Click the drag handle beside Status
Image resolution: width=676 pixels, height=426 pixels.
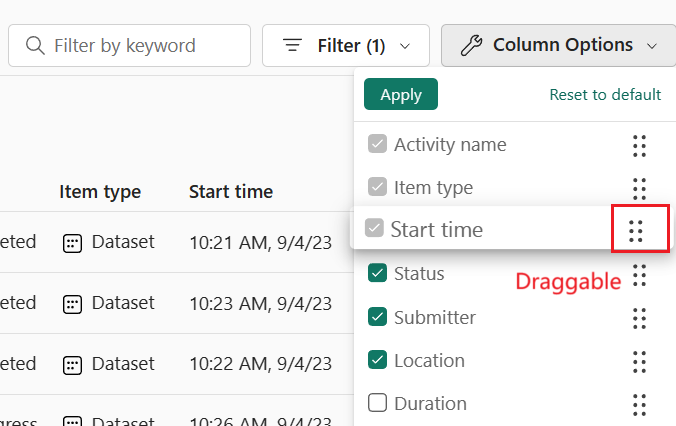[x=639, y=274]
